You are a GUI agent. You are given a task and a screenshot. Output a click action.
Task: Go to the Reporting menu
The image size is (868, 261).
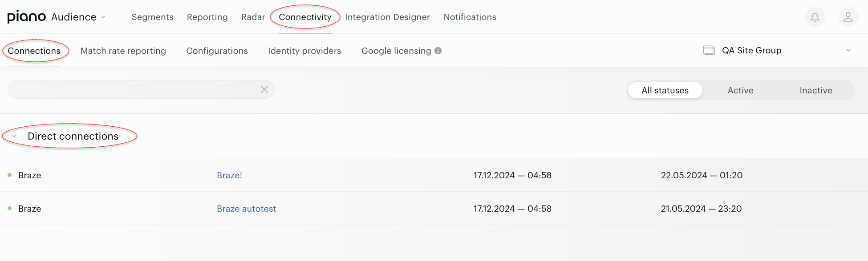(207, 17)
